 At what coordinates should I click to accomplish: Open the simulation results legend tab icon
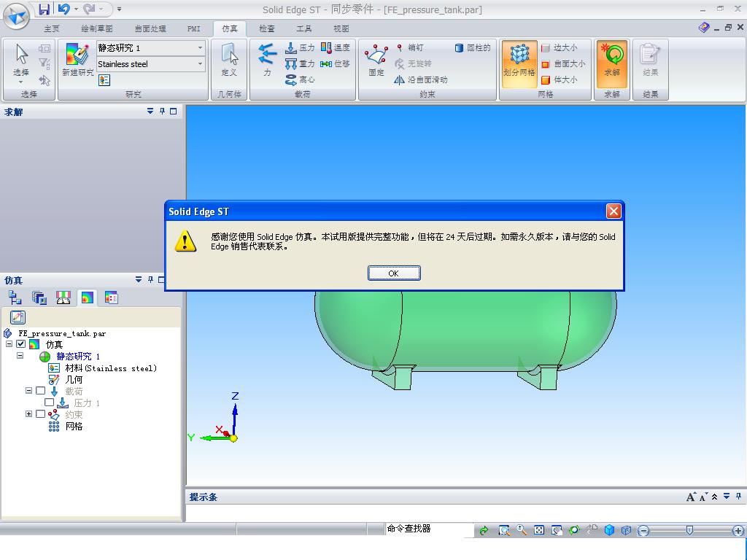[x=111, y=297]
